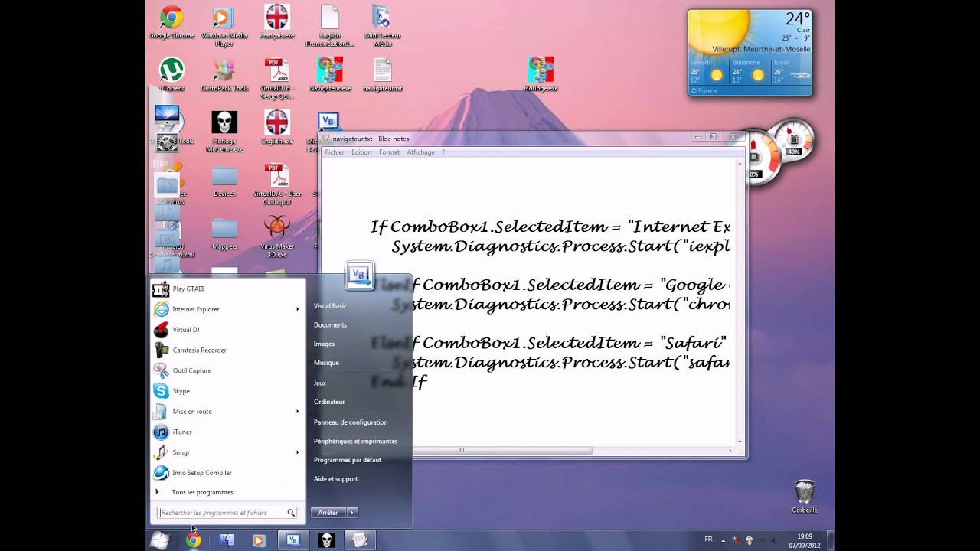Select the Mappers folder on desktop
This screenshot has height=551, width=980.
pos(224,233)
